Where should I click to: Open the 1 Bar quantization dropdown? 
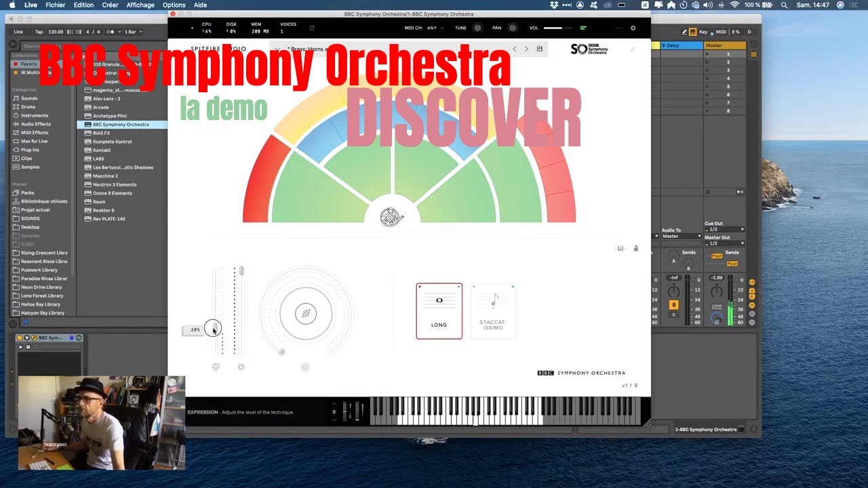pos(133,32)
